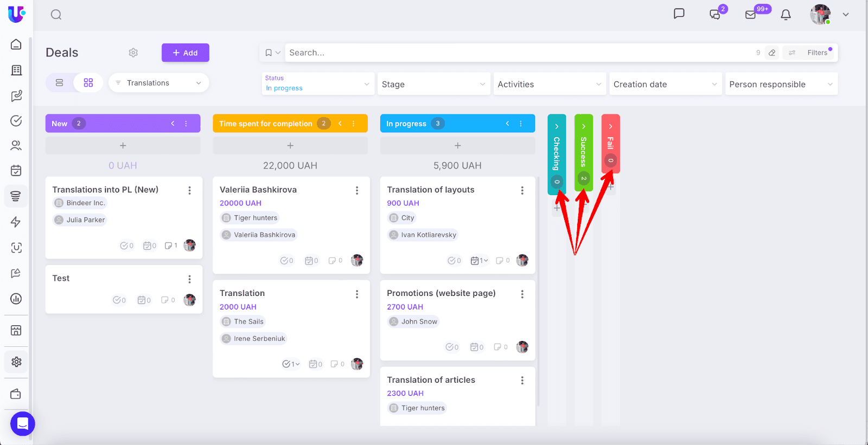Screen dimensions: 868x445
Task: Open Julia Parker contact tag
Action: tap(80, 220)
